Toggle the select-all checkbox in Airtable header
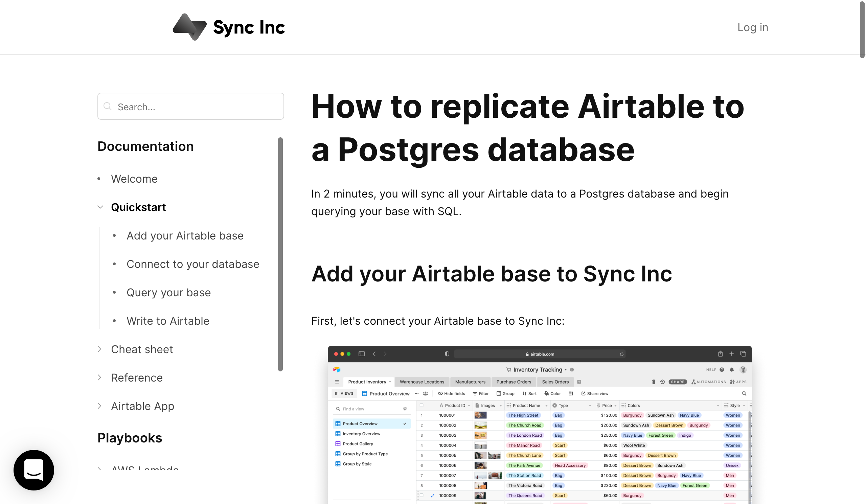The image size is (866, 504). 421,405
